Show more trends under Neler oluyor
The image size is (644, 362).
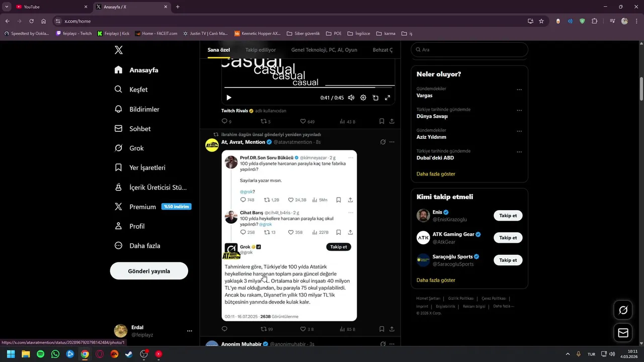click(x=436, y=174)
